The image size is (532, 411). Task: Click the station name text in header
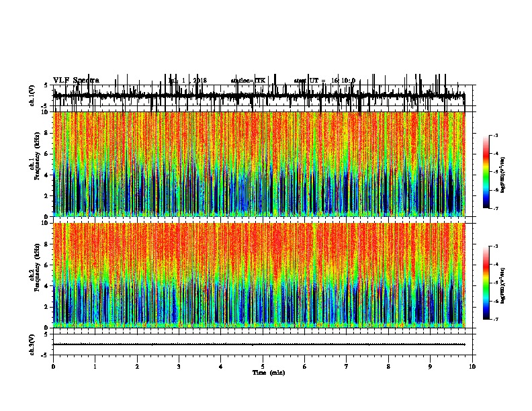(x=248, y=81)
